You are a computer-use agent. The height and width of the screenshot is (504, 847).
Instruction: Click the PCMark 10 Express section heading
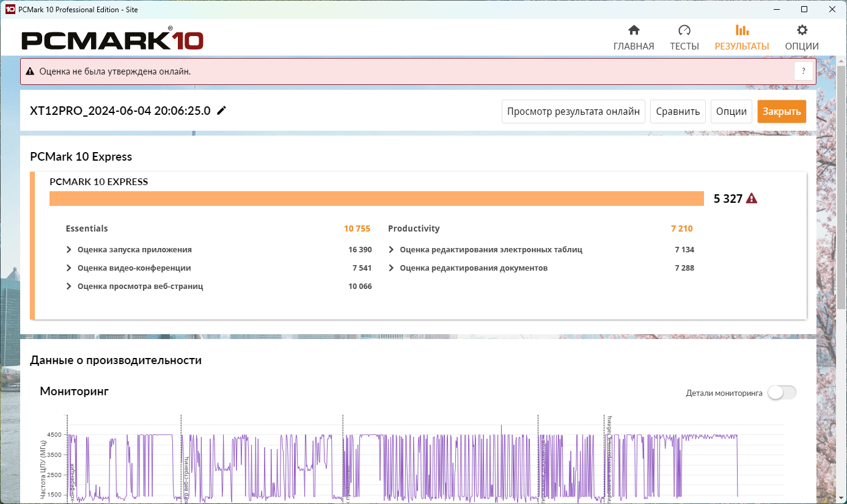click(81, 157)
